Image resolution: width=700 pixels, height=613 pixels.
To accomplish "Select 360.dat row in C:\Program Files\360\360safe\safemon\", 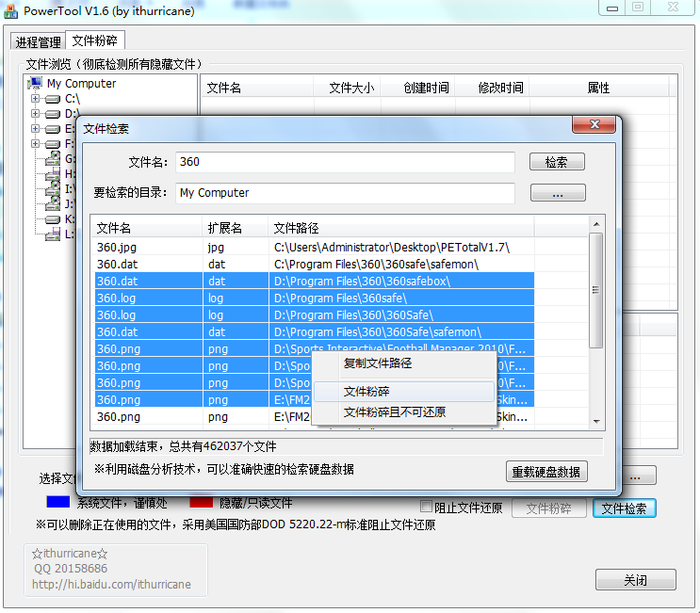I will (315, 264).
